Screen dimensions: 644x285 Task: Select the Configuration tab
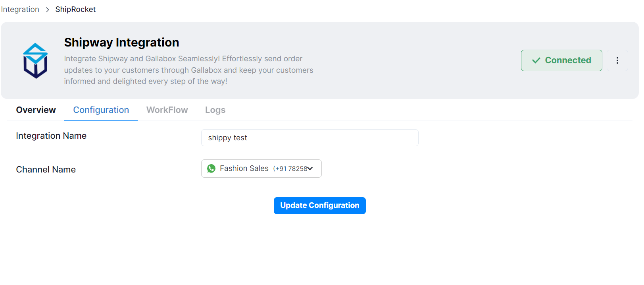pyautogui.click(x=101, y=110)
